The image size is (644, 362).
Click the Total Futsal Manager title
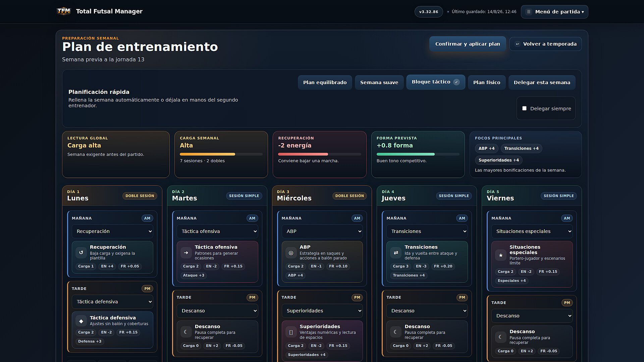coord(109,11)
